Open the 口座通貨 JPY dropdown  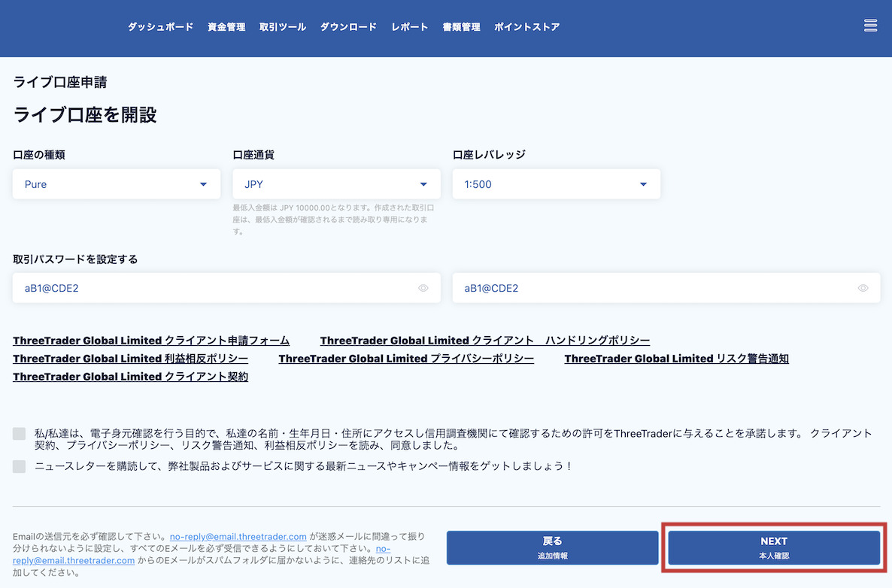[336, 184]
